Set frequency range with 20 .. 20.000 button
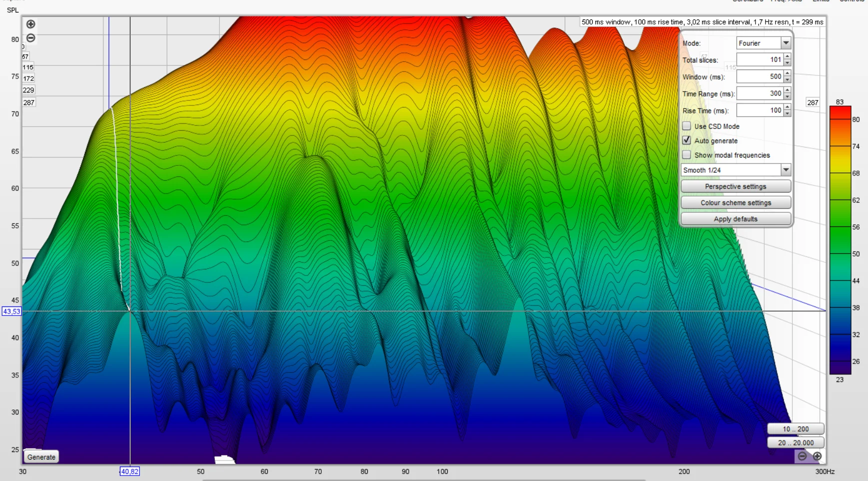This screenshot has width=868, height=481. (796, 442)
